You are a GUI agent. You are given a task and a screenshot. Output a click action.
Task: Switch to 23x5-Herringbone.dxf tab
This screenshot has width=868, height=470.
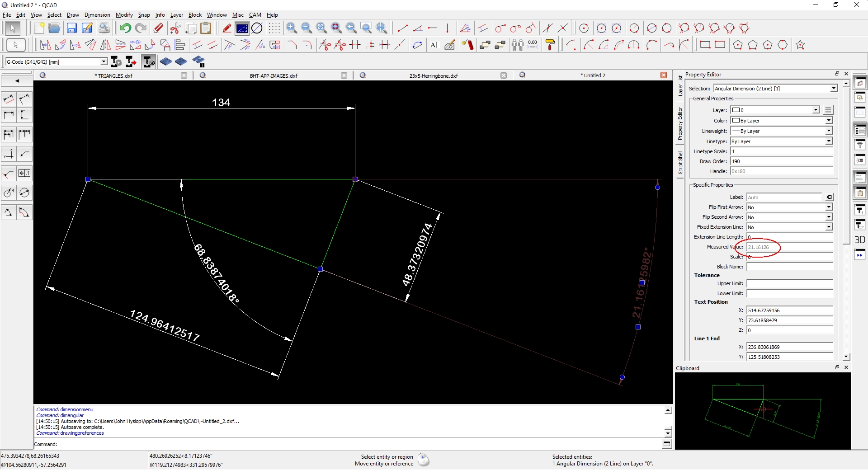(433, 75)
